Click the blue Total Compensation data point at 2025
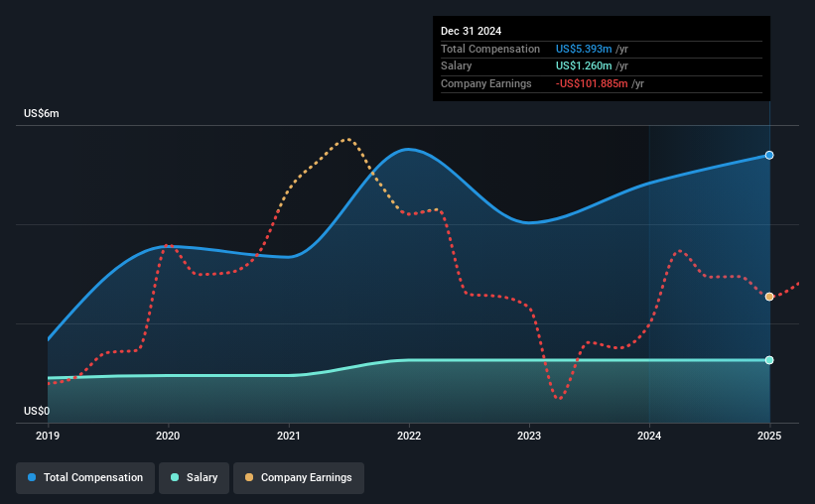The image size is (815, 504). [769, 156]
